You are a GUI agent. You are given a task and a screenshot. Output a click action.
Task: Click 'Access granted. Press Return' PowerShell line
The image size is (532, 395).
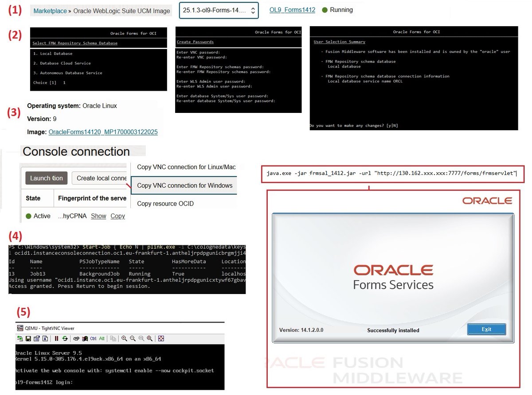click(79, 287)
